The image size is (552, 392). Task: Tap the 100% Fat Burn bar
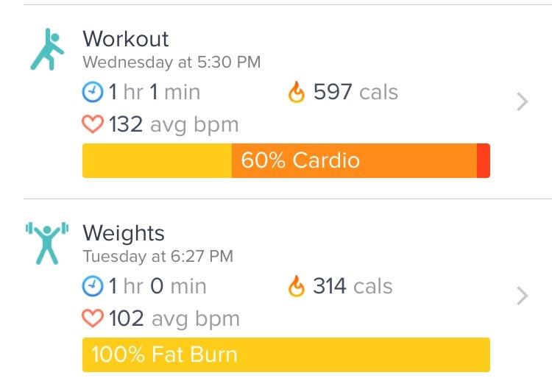(286, 354)
